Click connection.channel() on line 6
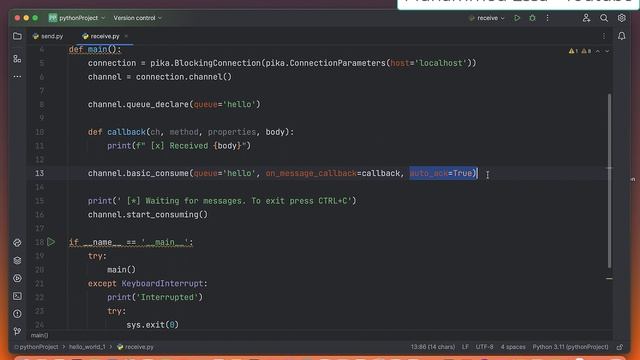The image size is (640, 360). (184, 77)
